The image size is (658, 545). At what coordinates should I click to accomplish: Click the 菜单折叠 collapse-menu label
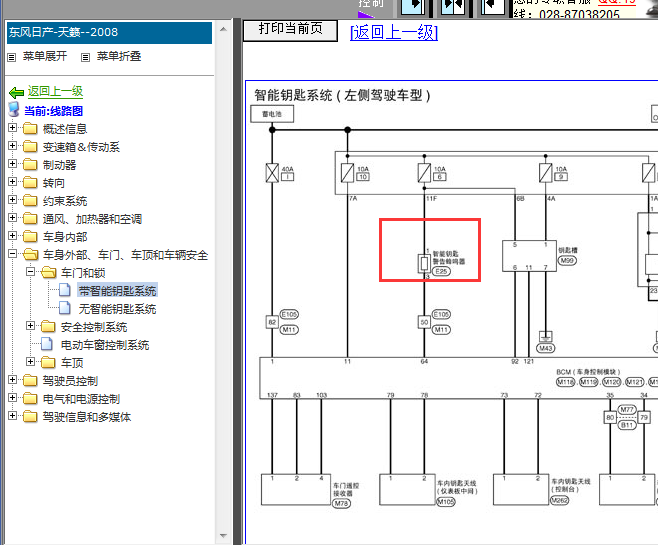119,56
